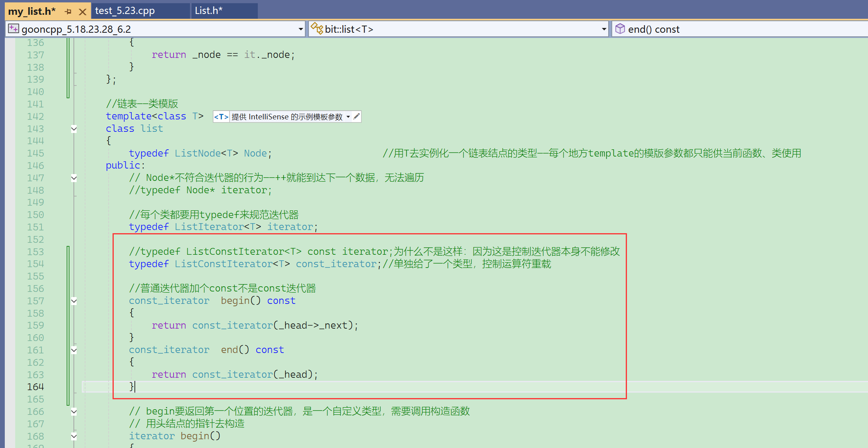This screenshot has height=448, width=868.
Task: Open the bit::list<T> type dropdown
Action: pos(604,29)
